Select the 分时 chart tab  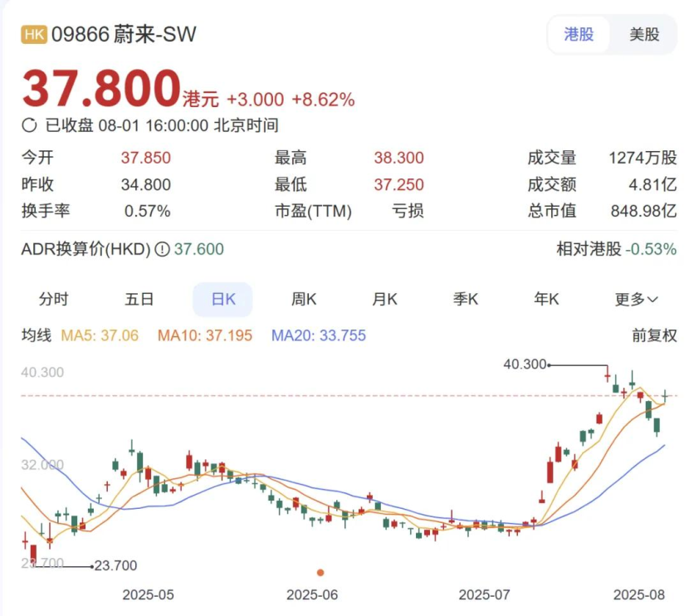[54, 299]
